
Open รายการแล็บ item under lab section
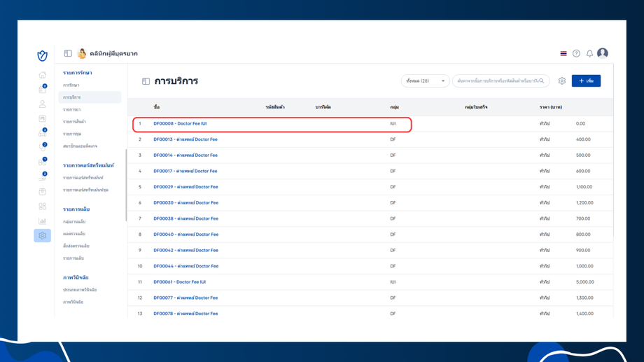(73, 258)
